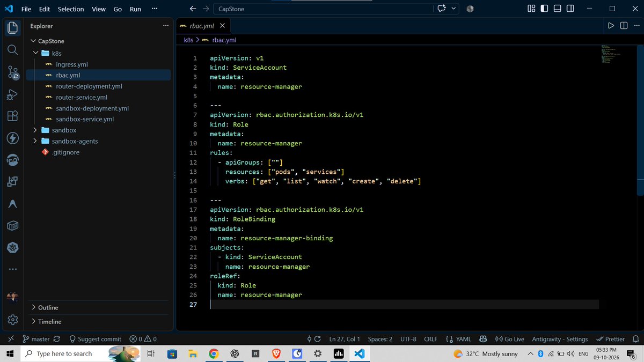Change UTF-8 encoding in status bar
The height and width of the screenshot is (362, 644).
408,339
